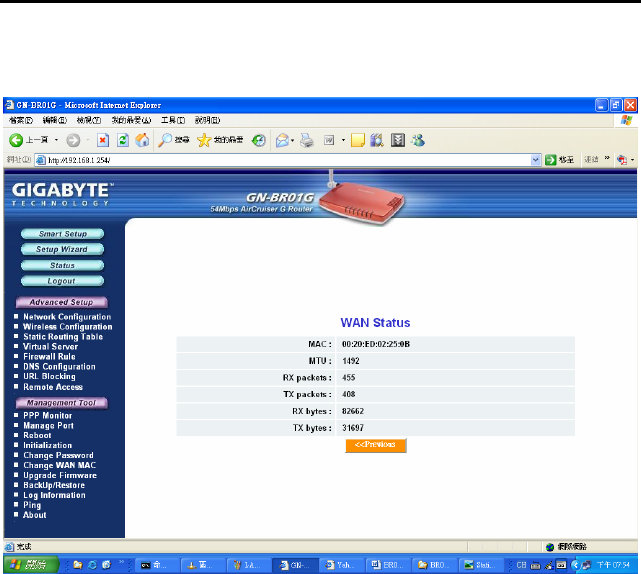
Task: Open the History clock icon
Action: (x=258, y=140)
